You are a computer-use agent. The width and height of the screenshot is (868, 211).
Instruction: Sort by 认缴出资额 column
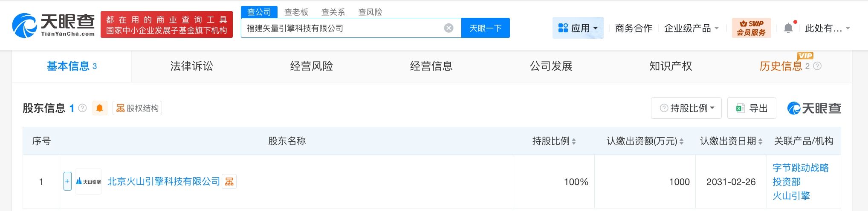point(681,141)
